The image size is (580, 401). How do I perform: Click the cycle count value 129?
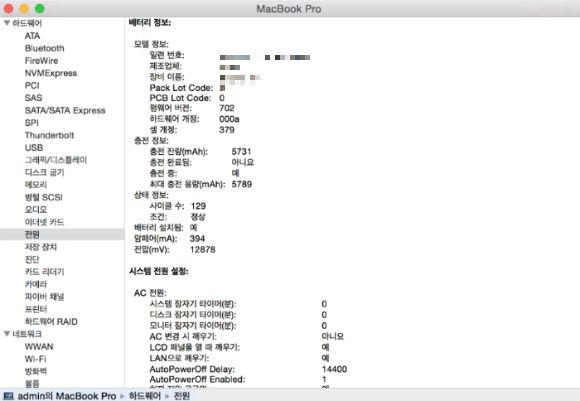tap(198, 206)
